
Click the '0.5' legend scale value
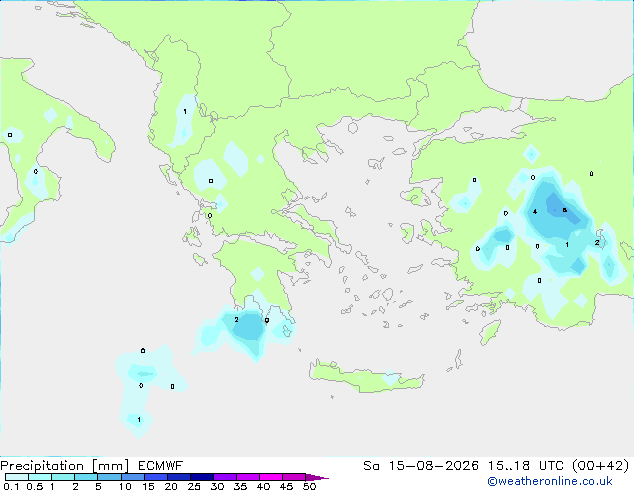pyautogui.click(x=35, y=486)
